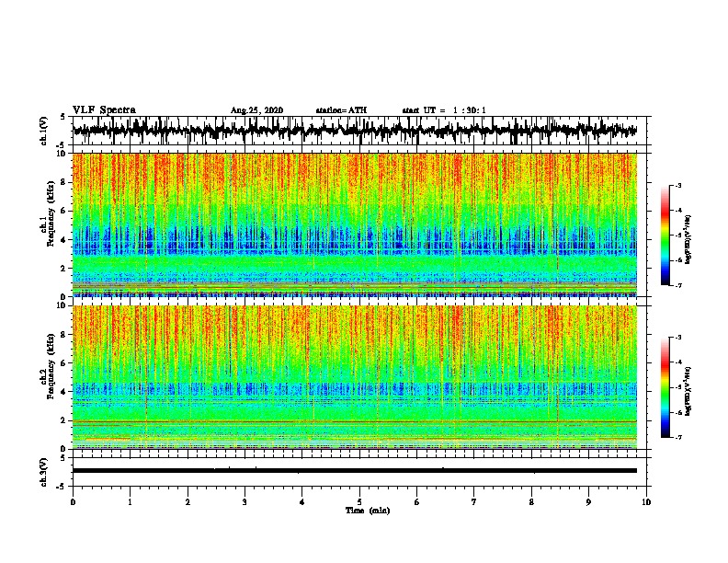
Task: Click the flat black ch.3 voltage trace
Action: [355, 471]
